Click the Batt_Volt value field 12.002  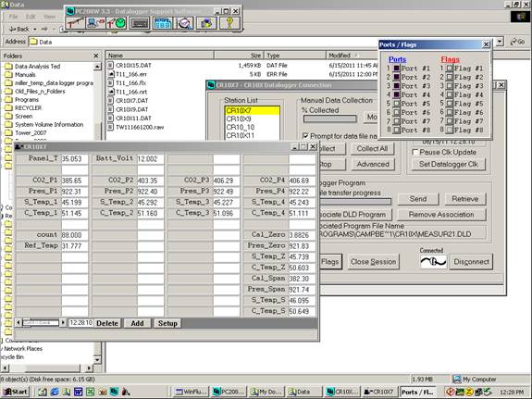point(150,159)
